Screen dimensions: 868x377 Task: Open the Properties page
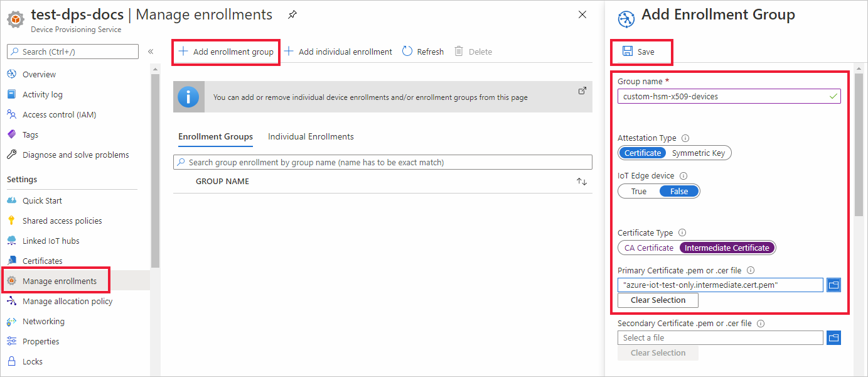tap(41, 341)
